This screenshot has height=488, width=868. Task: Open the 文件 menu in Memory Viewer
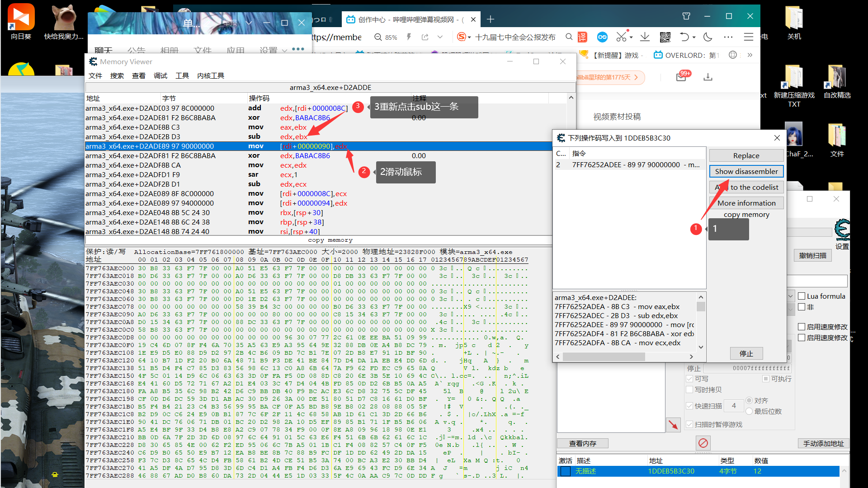[x=95, y=76]
